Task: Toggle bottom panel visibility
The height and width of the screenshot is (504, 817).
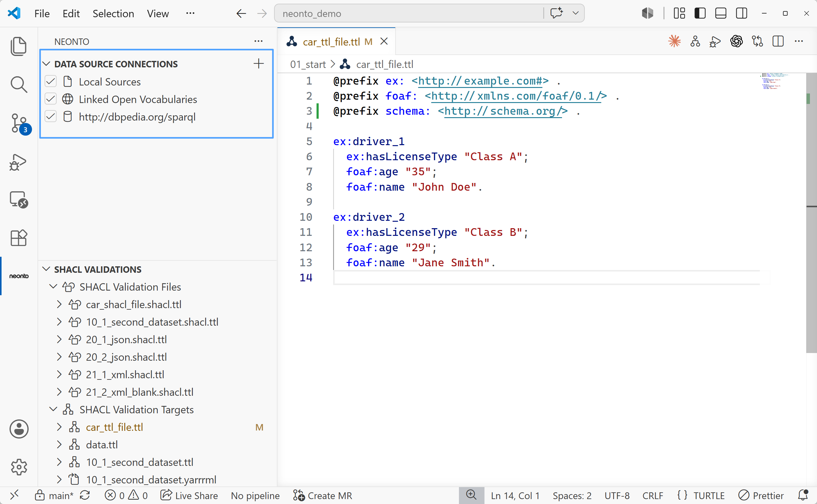Action: 721,13
